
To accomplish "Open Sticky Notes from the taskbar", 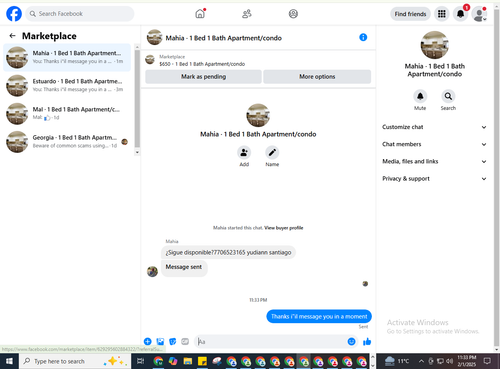I will [x=202, y=361].
